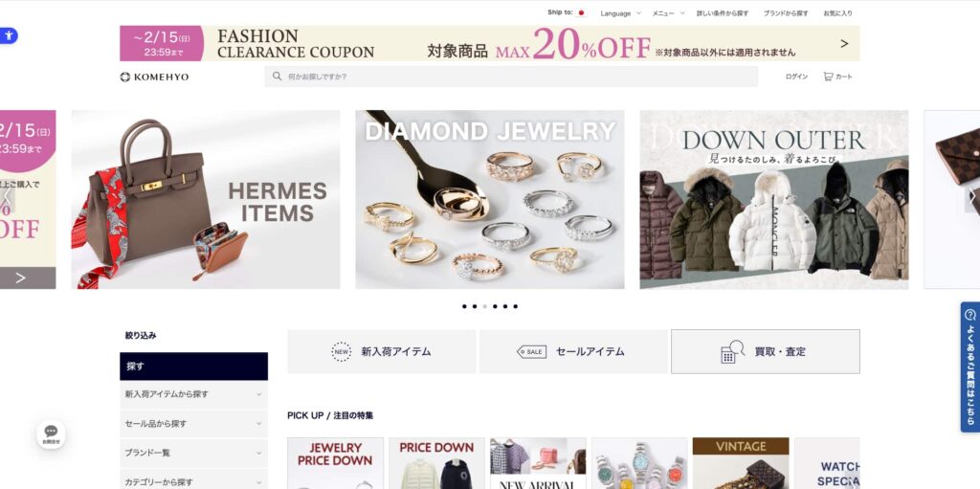980x489 pixels.
Task: Click the ログイン link
Action: point(796,77)
